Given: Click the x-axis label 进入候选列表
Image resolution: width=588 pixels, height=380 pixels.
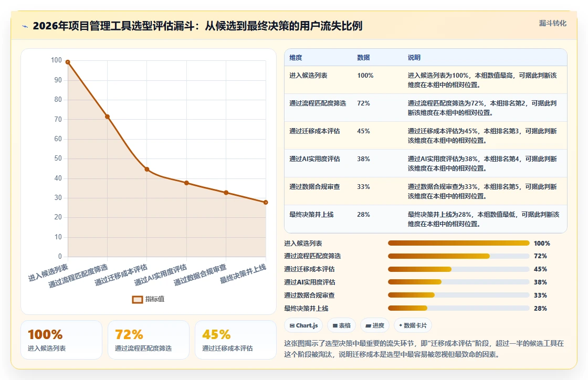Looking at the screenshot, I should 48,273.
